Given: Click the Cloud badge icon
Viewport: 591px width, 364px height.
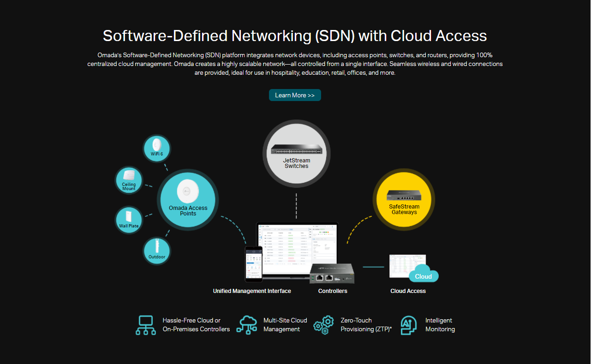Looking at the screenshot, I should pyautogui.click(x=424, y=274).
